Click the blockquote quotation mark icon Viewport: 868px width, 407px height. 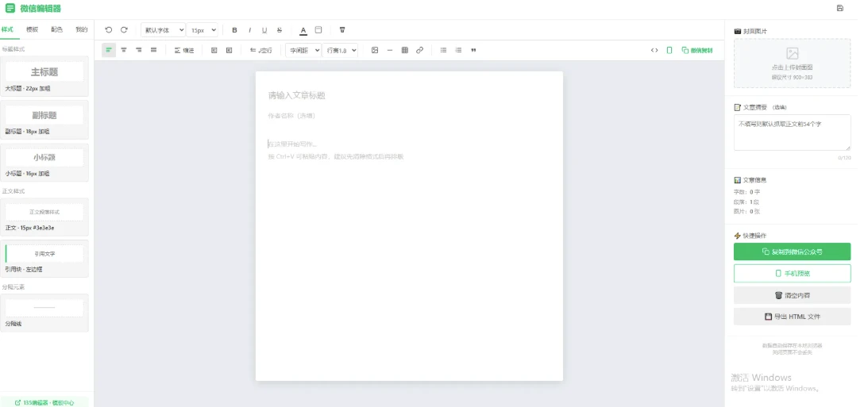pyautogui.click(x=473, y=50)
